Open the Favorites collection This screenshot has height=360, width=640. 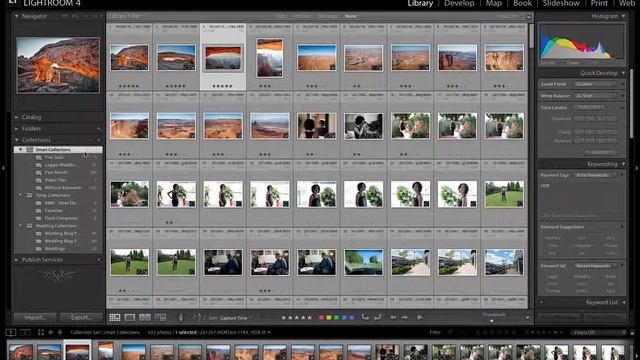[x=54, y=211]
